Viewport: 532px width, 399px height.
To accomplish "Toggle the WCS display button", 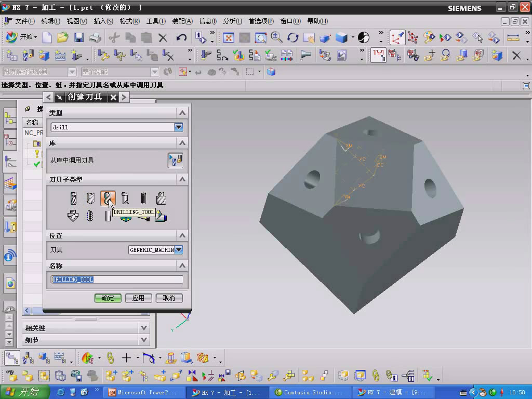I will 397,37.
